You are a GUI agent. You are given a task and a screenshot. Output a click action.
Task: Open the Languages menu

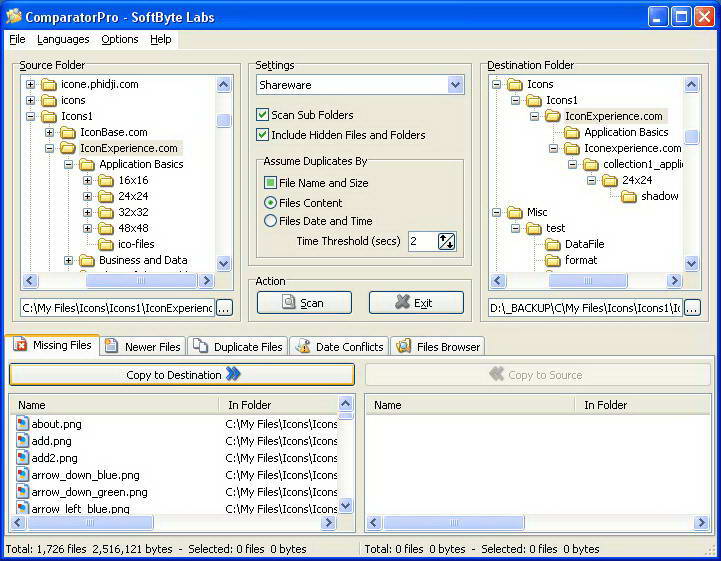(x=63, y=40)
